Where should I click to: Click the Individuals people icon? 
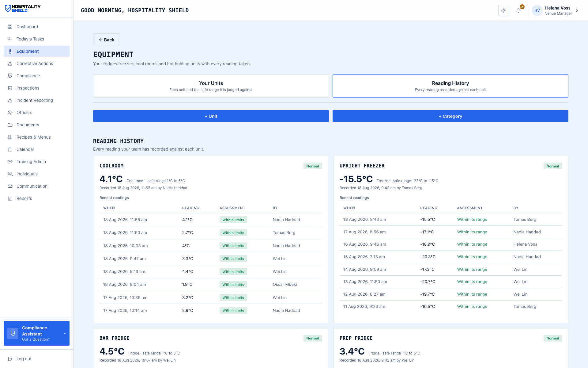click(10, 174)
